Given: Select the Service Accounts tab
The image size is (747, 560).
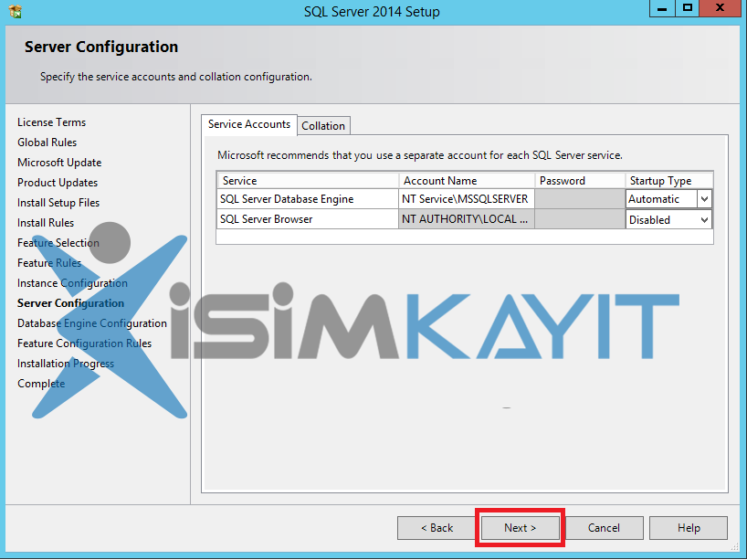Looking at the screenshot, I should [249, 124].
